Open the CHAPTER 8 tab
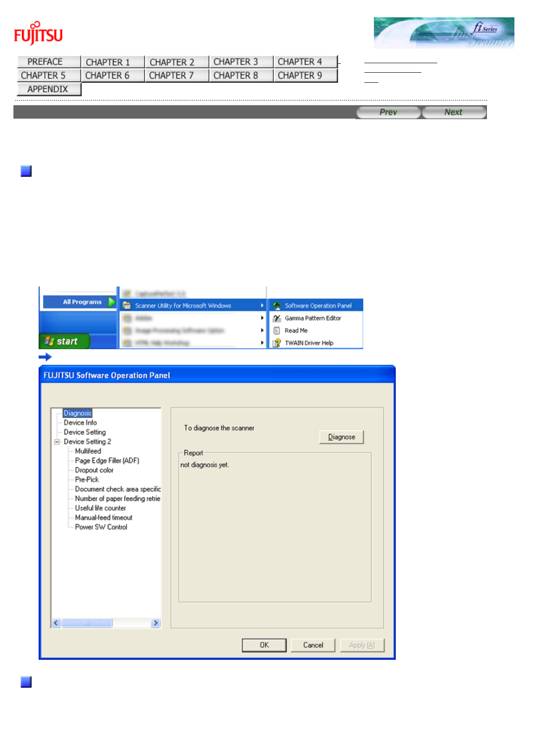The height and width of the screenshot is (756, 534). 241,75
